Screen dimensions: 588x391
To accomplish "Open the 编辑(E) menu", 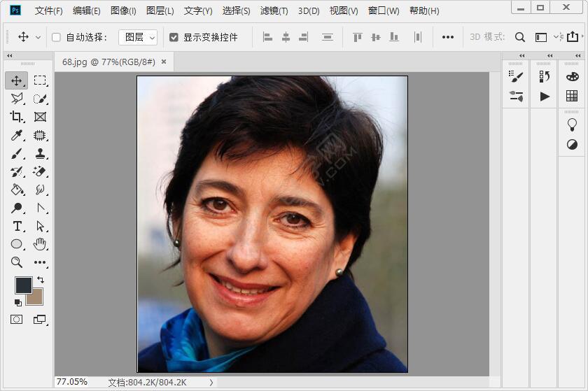I will point(87,11).
